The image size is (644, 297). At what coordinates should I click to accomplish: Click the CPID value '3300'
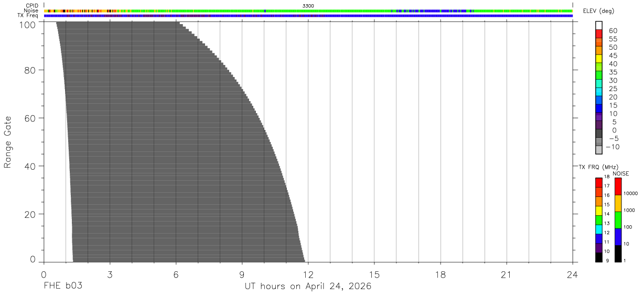(308, 6)
